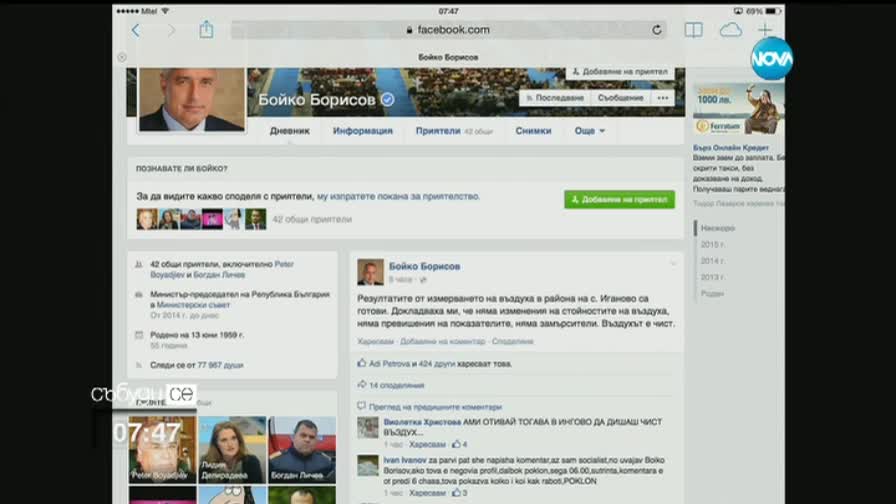Close the Бойко Борисов browser tab

point(122,57)
